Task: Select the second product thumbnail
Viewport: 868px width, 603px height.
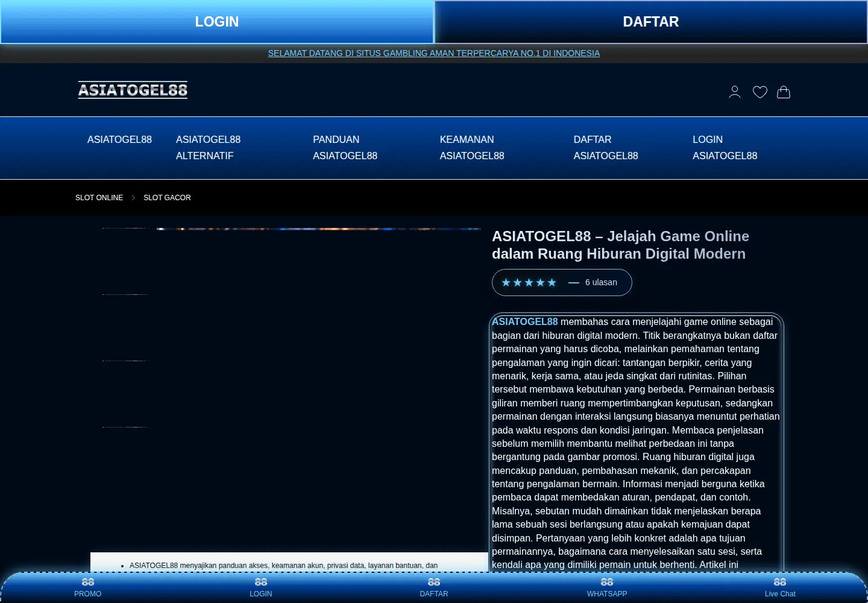Action: [x=125, y=295]
